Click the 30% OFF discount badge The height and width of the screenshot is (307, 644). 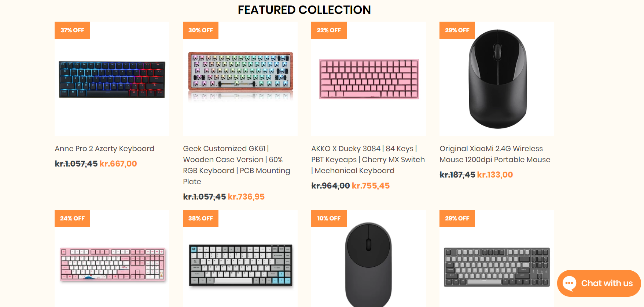coord(200,30)
